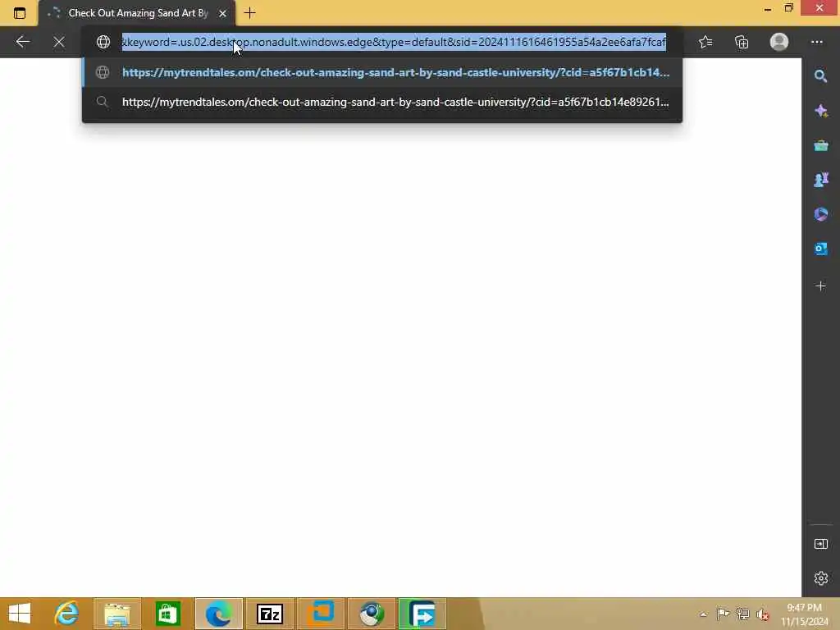Switch to Microsoft Edge taskbar icon
The height and width of the screenshot is (630, 840).
coord(218,614)
